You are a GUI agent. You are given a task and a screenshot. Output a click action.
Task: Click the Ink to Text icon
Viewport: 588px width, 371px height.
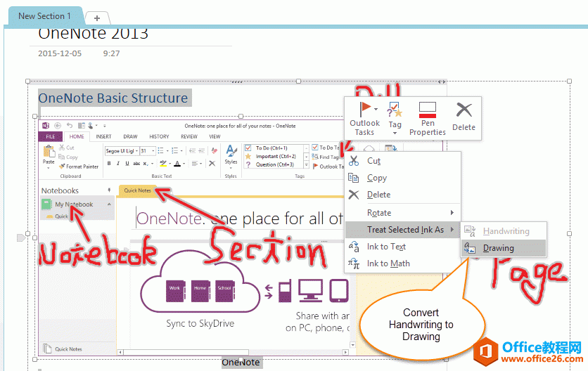(x=354, y=247)
